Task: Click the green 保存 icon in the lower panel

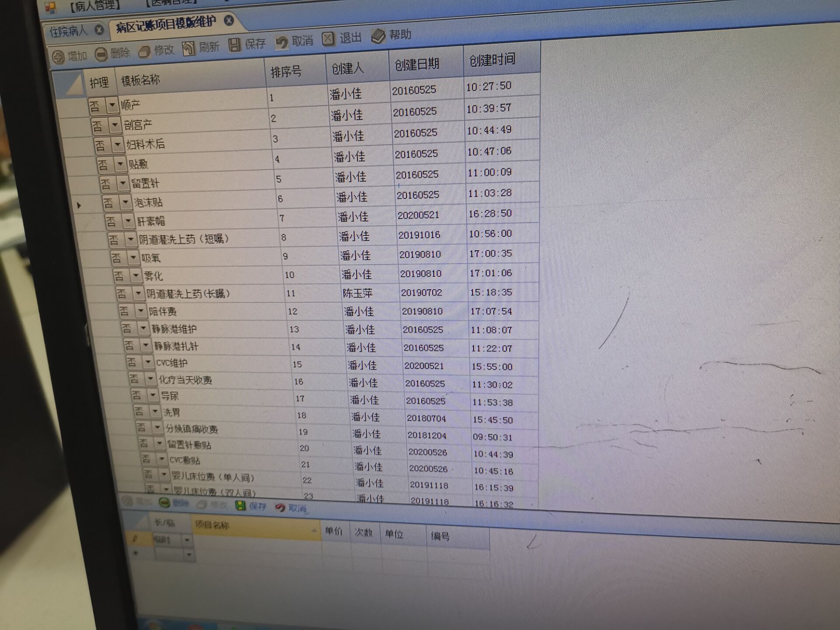Action: tap(241, 506)
